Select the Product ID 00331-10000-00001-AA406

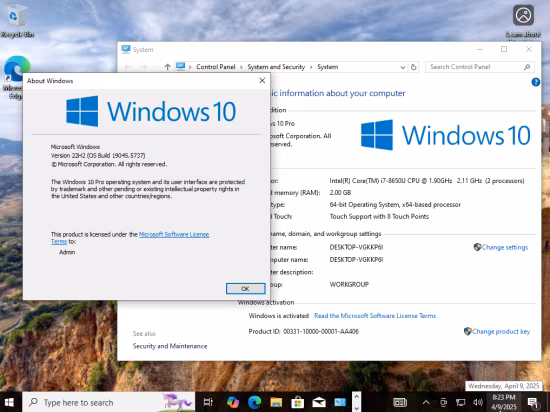click(303, 331)
